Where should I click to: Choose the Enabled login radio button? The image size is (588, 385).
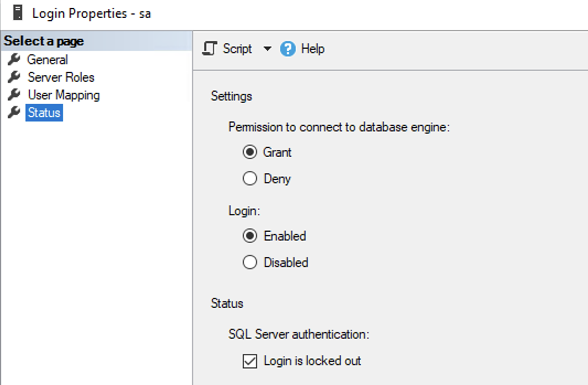(x=250, y=236)
